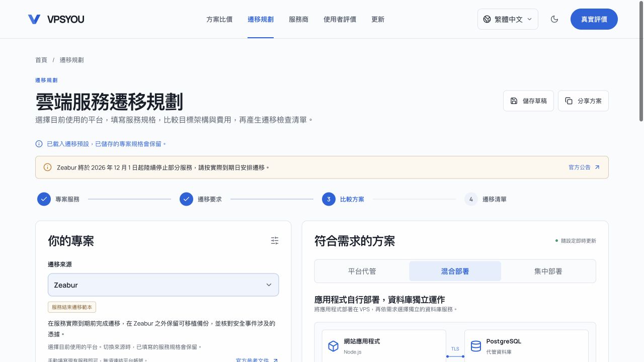Click the 真實評價 button
This screenshot has width=644, height=362.
(x=594, y=19)
